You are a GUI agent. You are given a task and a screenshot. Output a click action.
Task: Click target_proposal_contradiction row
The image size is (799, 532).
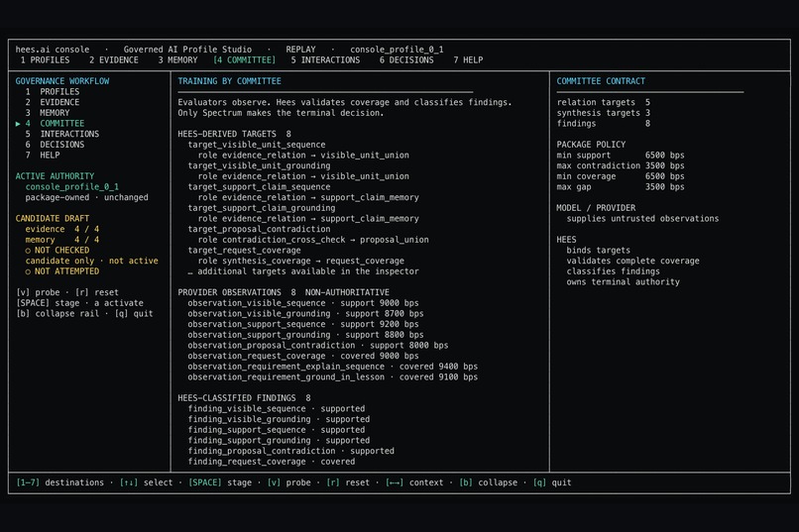coord(259,229)
